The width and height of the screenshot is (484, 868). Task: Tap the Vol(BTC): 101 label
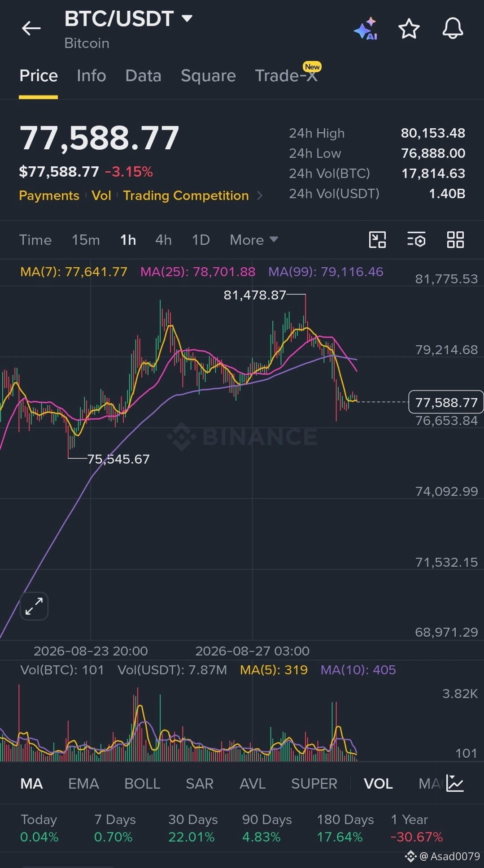coord(62,670)
